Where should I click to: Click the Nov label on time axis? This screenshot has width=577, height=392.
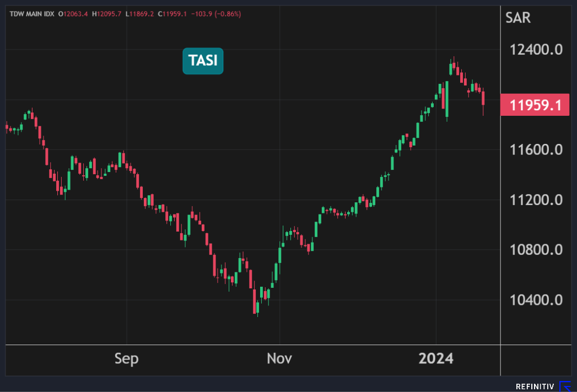click(280, 359)
